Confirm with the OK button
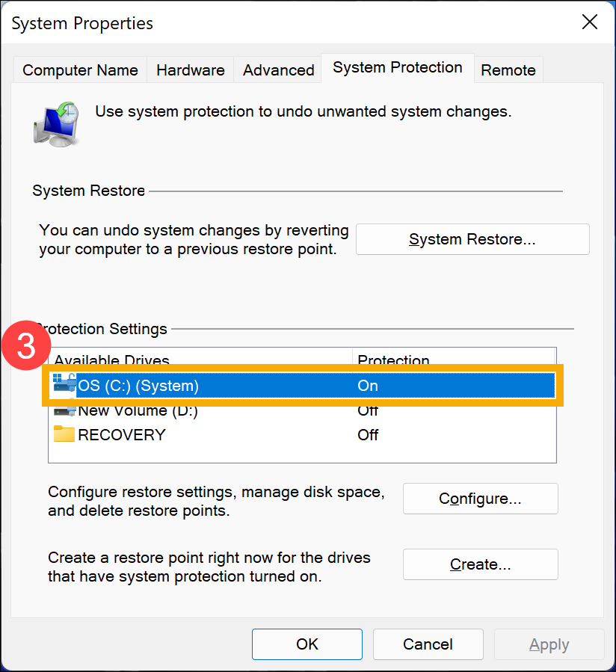Screen dimensions: 616x672 307,644
